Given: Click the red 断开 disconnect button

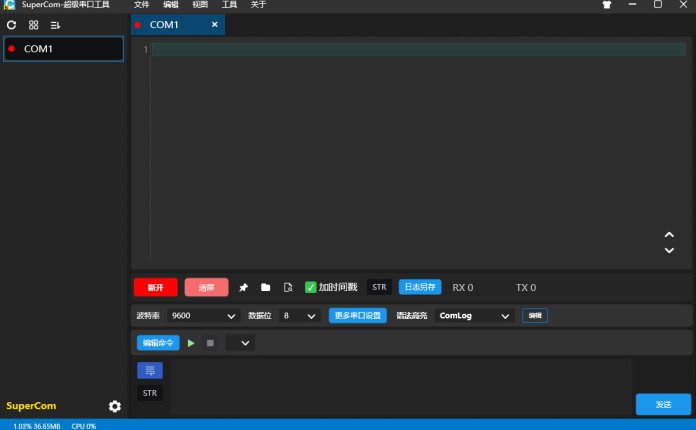Looking at the screenshot, I should click(155, 288).
